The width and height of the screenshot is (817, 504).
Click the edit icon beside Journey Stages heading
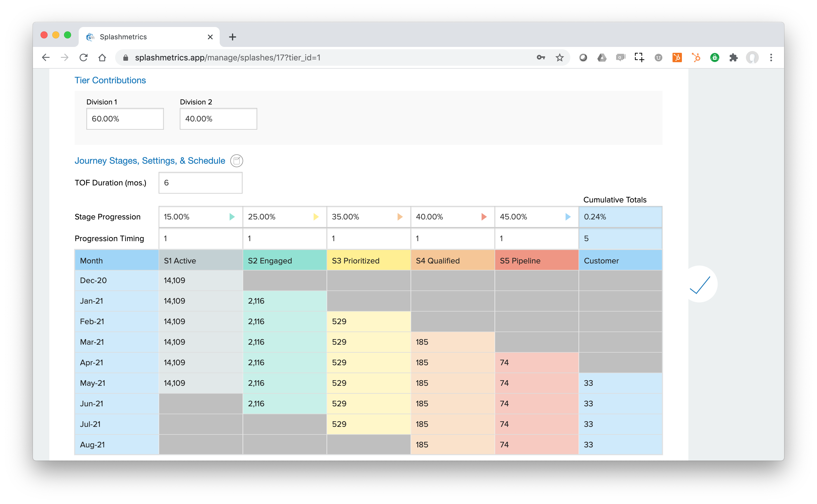236,161
